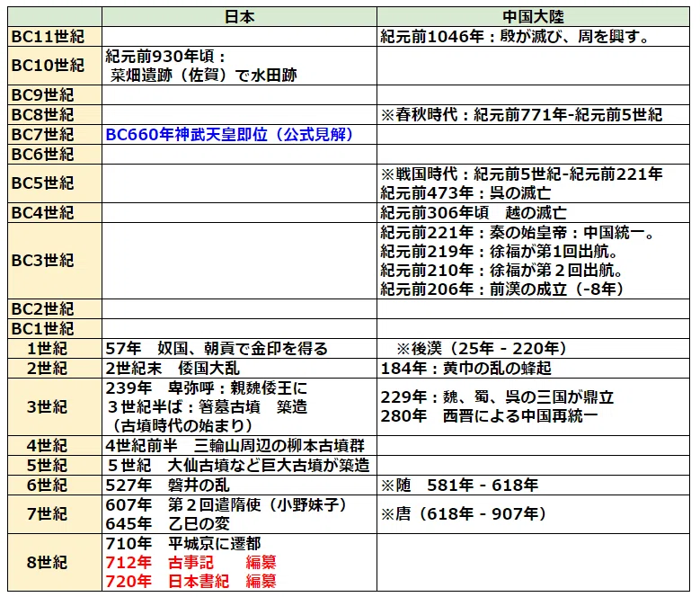Click the 8世紀 row label
The height and width of the screenshot is (597, 700).
(x=47, y=562)
